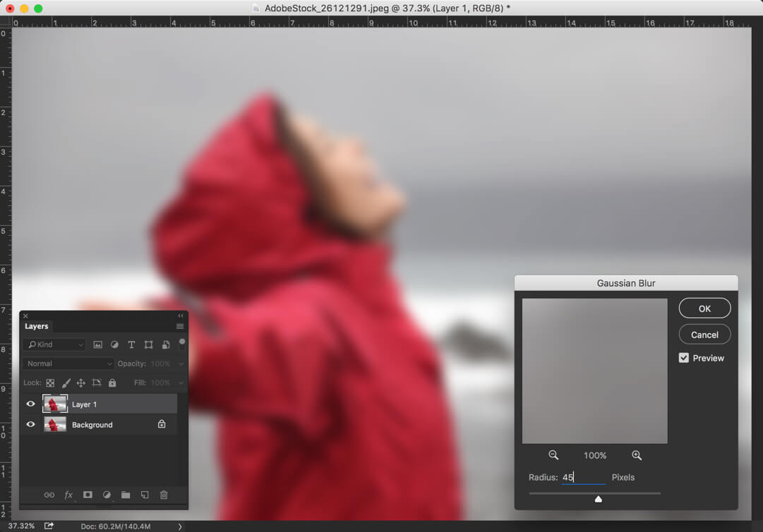This screenshot has width=763, height=532.
Task: Click the Radius input field
Action: 584,477
